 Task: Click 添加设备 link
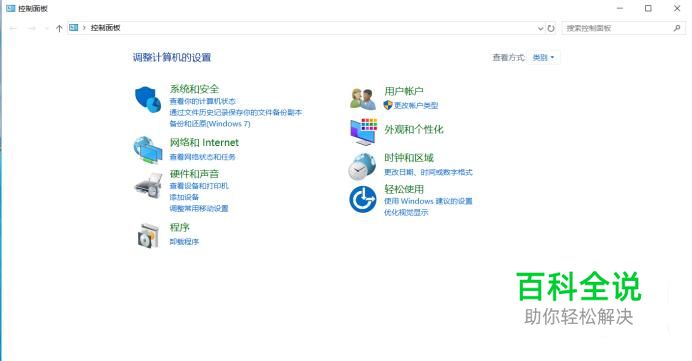tap(184, 197)
